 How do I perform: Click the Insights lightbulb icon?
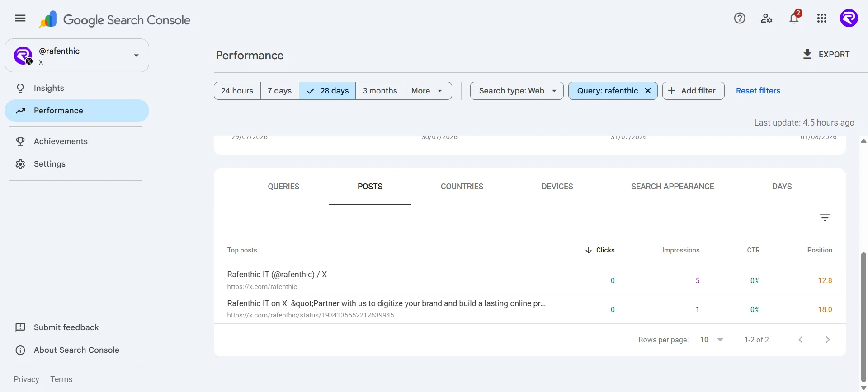(x=20, y=88)
